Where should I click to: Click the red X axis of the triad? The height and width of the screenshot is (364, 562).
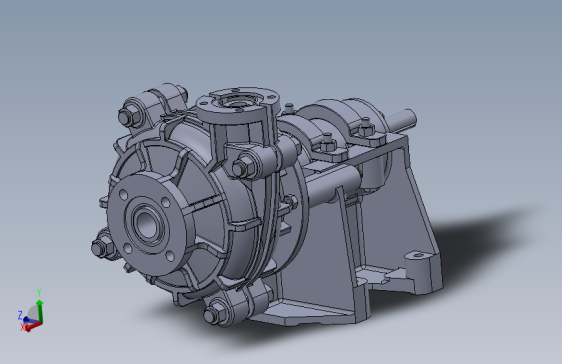pyautogui.click(x=34, y=326)
